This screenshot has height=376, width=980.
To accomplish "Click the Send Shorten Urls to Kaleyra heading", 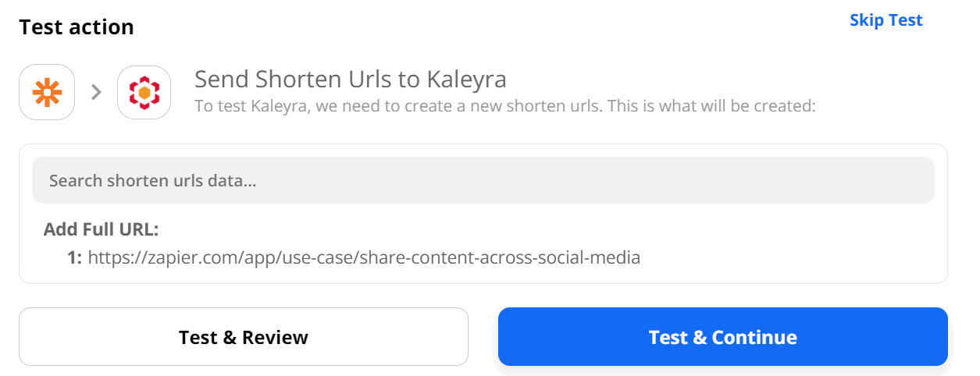I will coord(350,79).
